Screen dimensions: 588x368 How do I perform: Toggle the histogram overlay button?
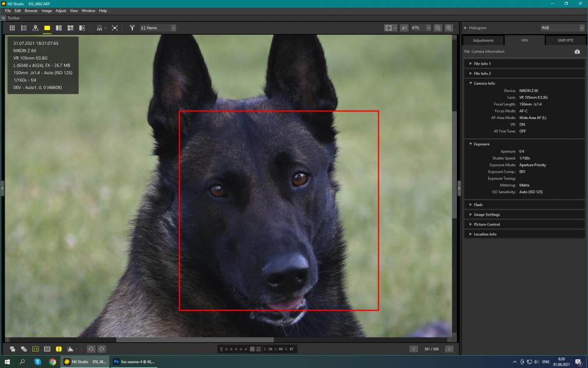pyautogui.click(x=70, y=349)
